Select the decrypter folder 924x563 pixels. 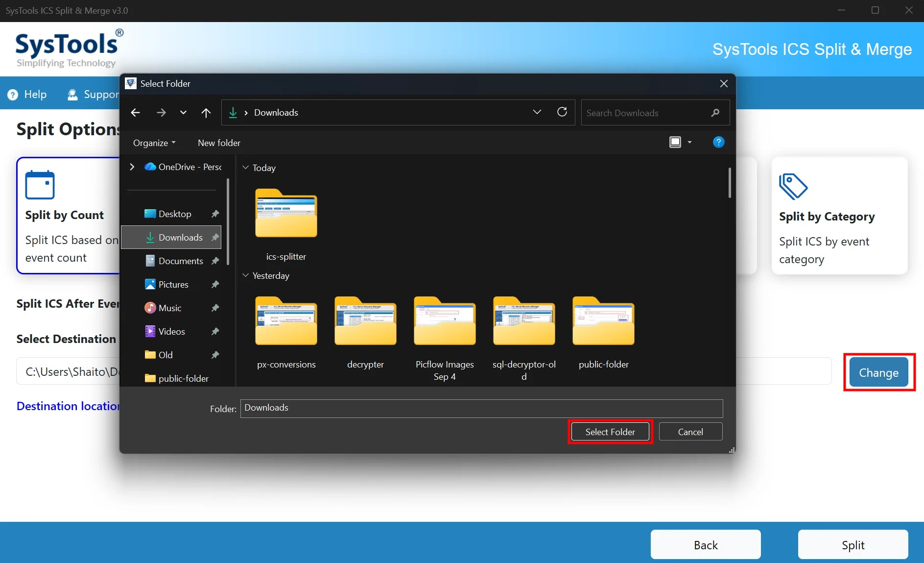click(x=365, y=333)
